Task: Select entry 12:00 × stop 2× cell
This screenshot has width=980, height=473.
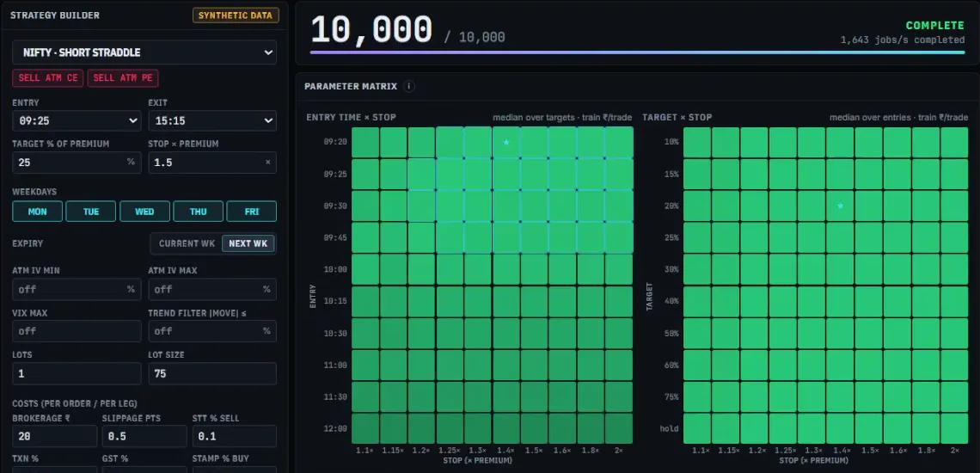Action: click(619, 428)
